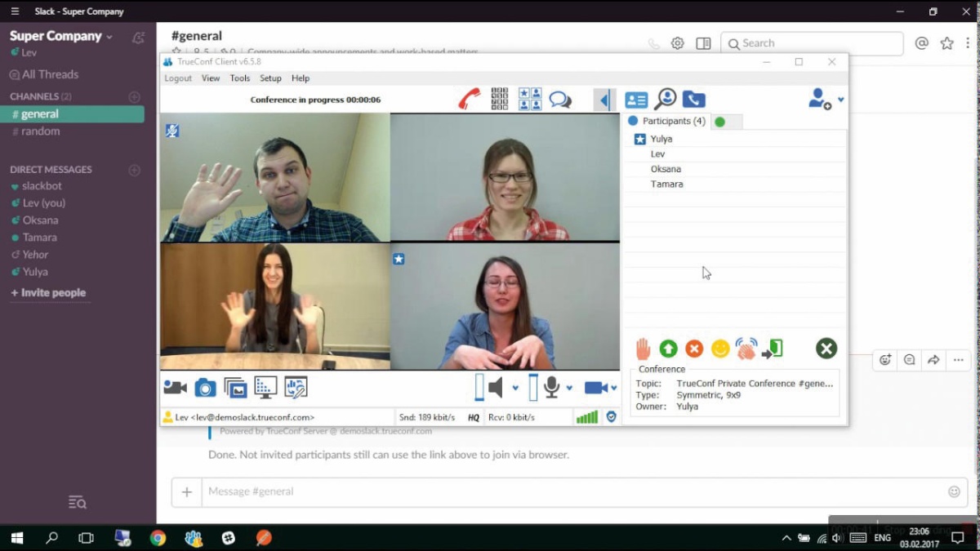Open the Help menu
The image size is (980, 551).
[x=301, y=78]
